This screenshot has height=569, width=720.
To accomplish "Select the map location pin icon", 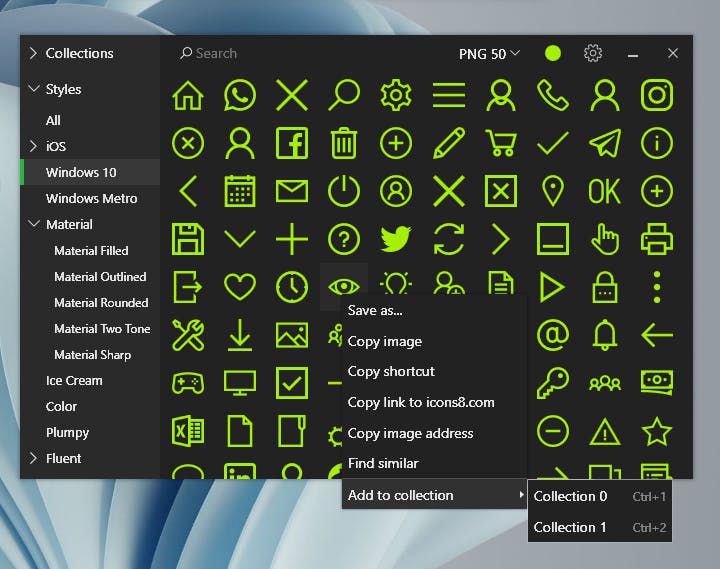I will (553, 191).
